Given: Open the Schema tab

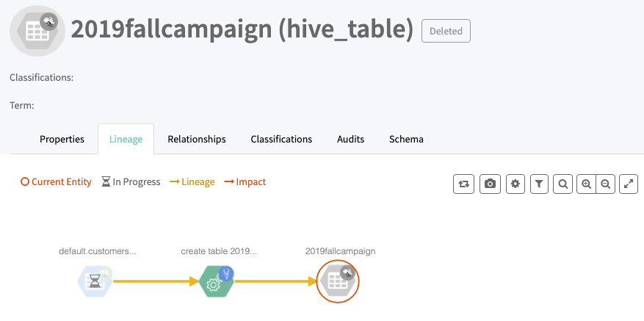Looking at the screenshot, I should point(405,139).
